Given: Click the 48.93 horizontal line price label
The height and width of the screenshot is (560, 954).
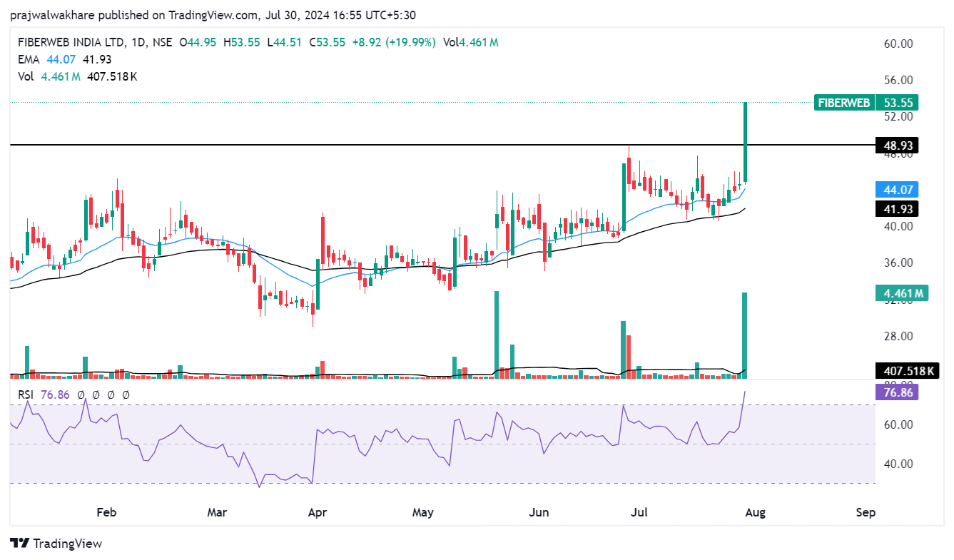Looking at the screenshot, I should tap(896, 146).
